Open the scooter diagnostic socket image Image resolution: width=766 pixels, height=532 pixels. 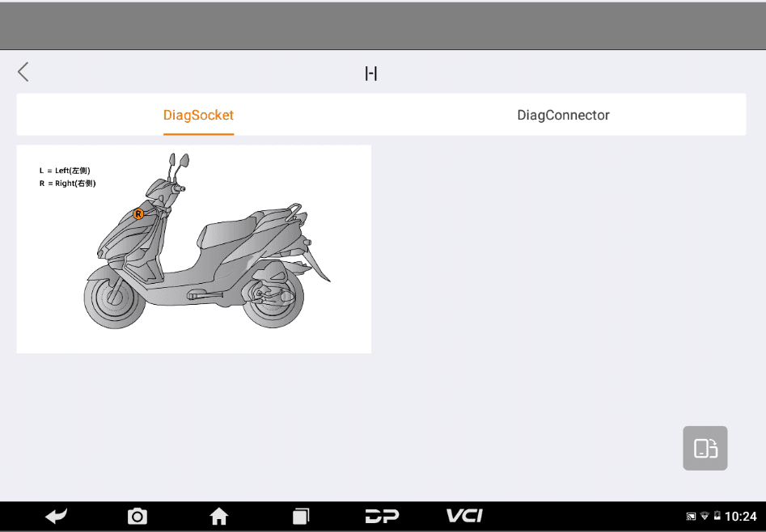click(x=194, y=249)
